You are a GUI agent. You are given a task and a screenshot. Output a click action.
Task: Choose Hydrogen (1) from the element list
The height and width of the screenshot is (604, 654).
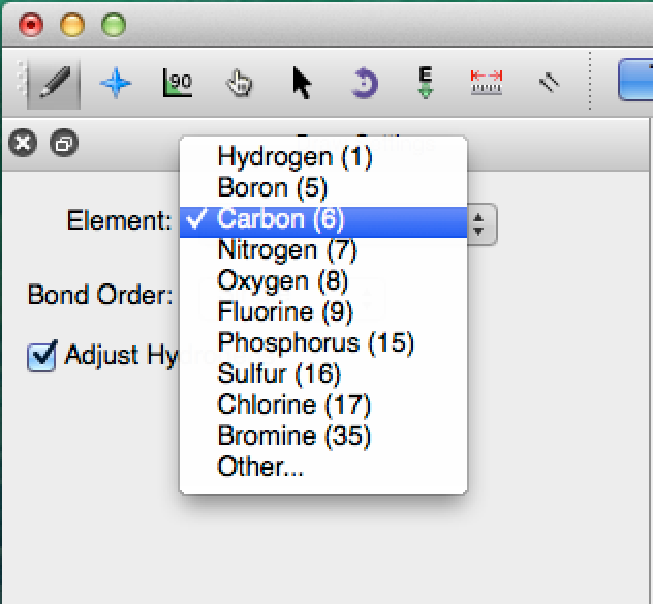coord(294,157)
